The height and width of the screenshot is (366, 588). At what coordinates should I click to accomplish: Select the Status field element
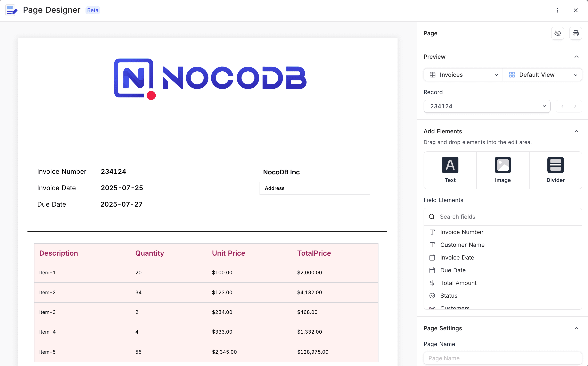(x=448, y=296)
